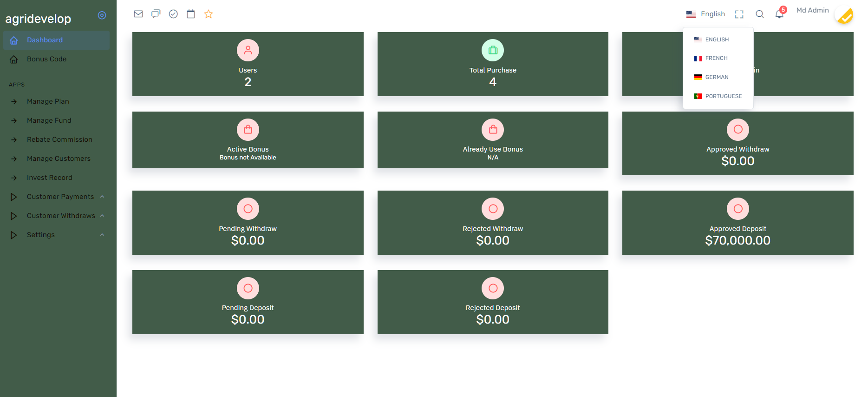This screenshot has width=868, height=397.
Task: Open the calendar icon in toolbar
Action: point(191,14)
